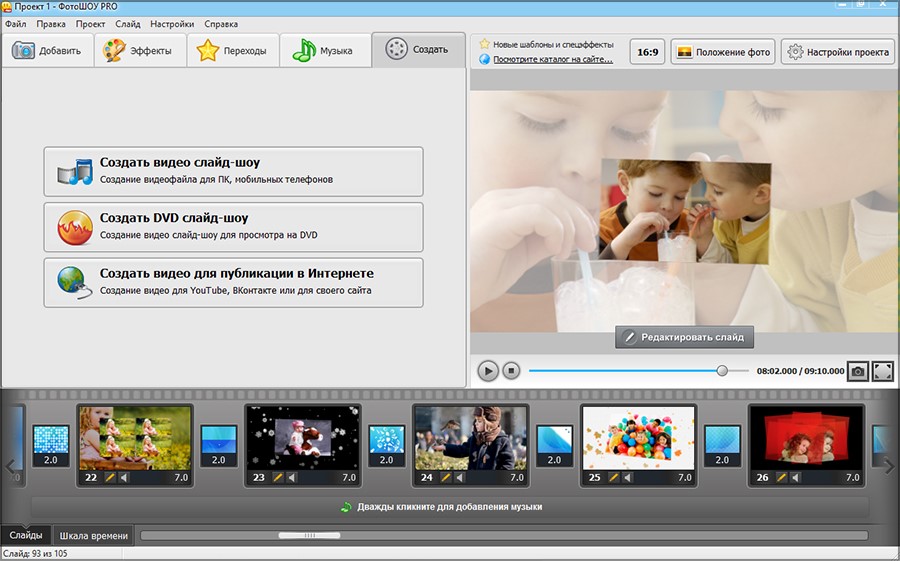This screenshot has width=900, height=561.
Task: Select transition before slide 22
Action: [51, 446]
